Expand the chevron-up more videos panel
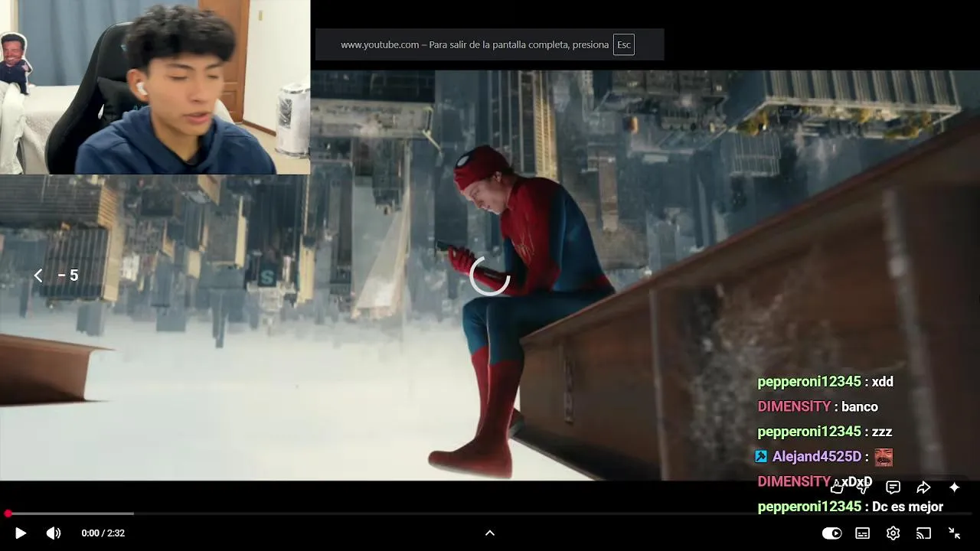This screenshot has width=980, height=551. tap(490, 533)
